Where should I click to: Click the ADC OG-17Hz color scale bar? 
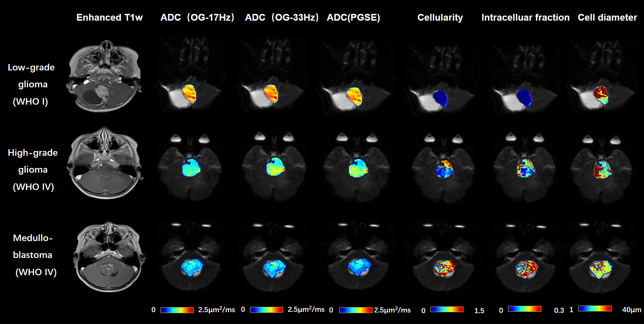[177, 310]
